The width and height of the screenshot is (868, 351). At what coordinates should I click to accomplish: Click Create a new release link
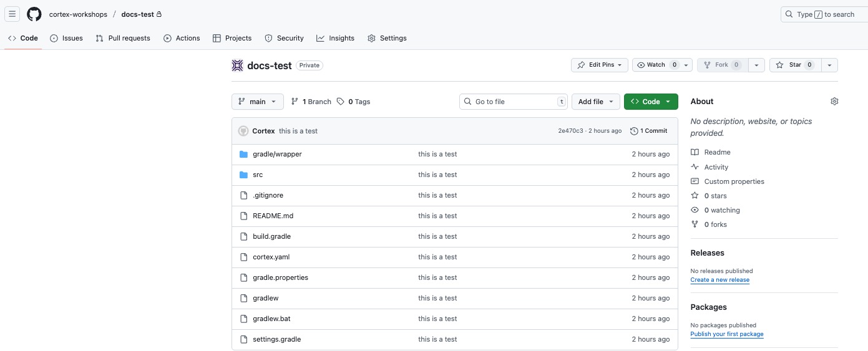719,280
